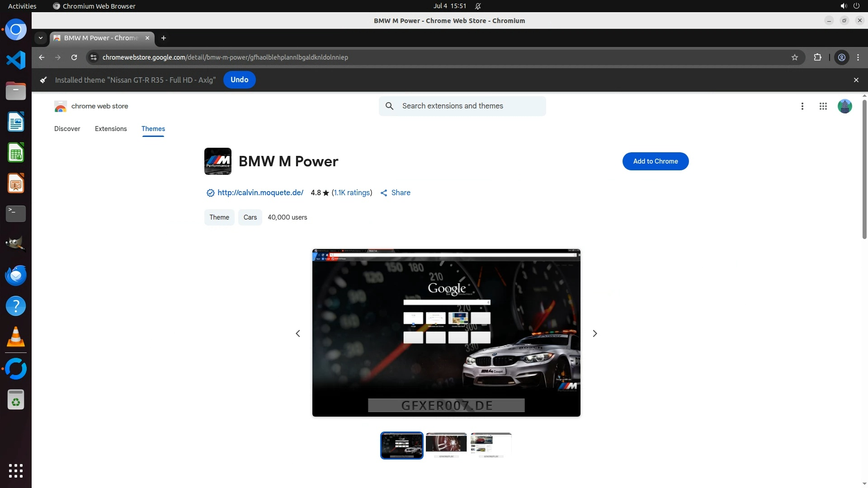
Task: Click Add to Chrome button
Action: pyautogui.click(x=655, y=161)
